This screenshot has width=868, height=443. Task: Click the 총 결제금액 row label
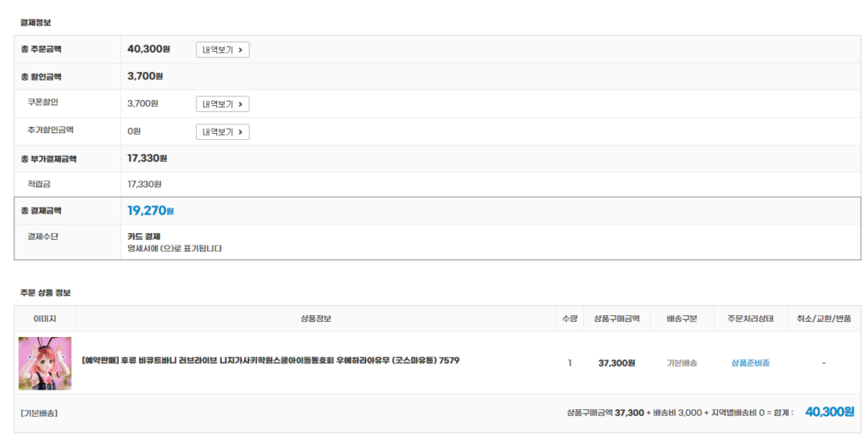(x=41, y=211)
